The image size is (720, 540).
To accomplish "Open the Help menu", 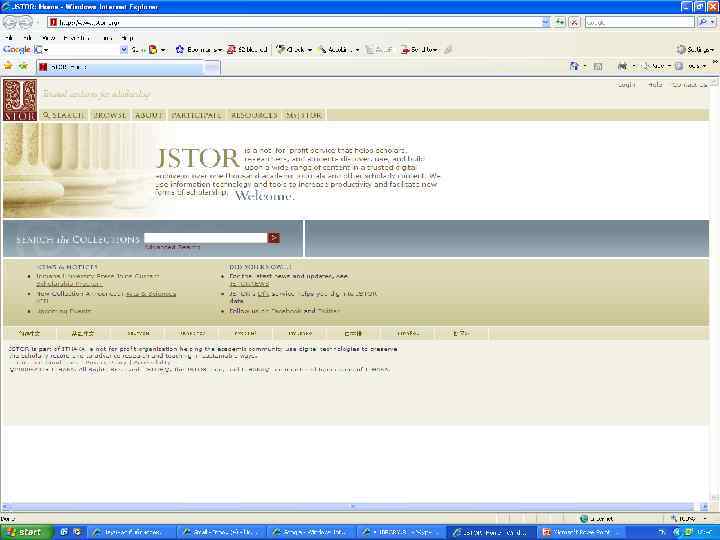I will coord(127,38).
